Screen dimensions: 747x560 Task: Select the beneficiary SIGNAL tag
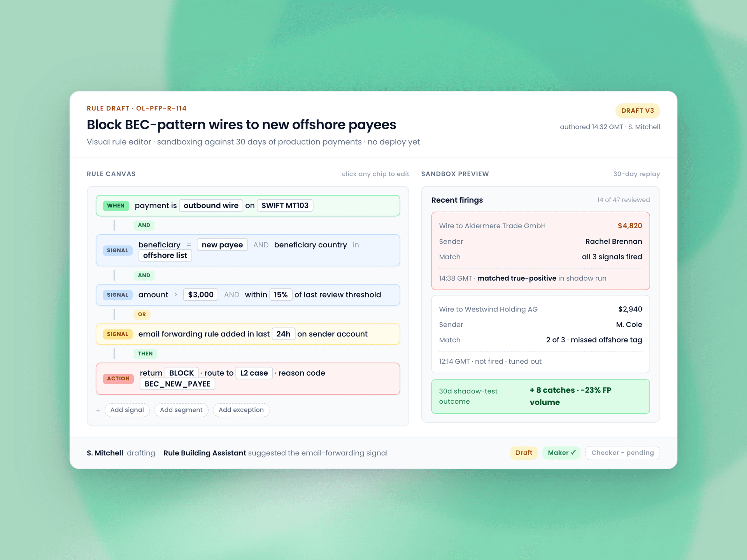click(117, 250)
